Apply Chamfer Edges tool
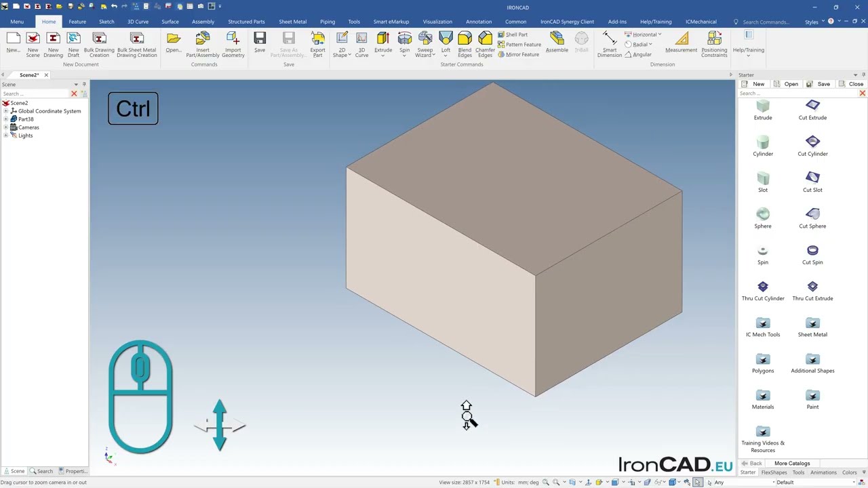The height and width of the screenshot is (488, 868). coord(485,43)
